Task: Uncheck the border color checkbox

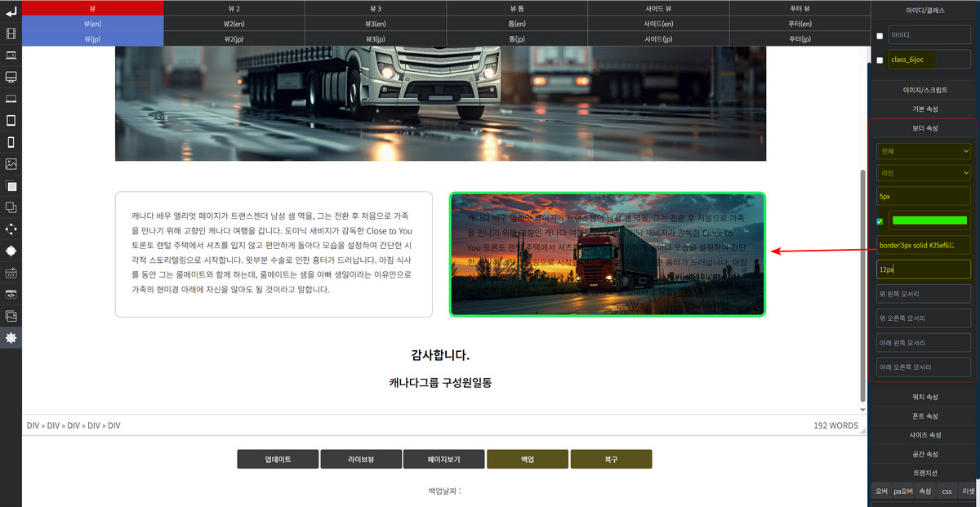Action: pos(880,221)
